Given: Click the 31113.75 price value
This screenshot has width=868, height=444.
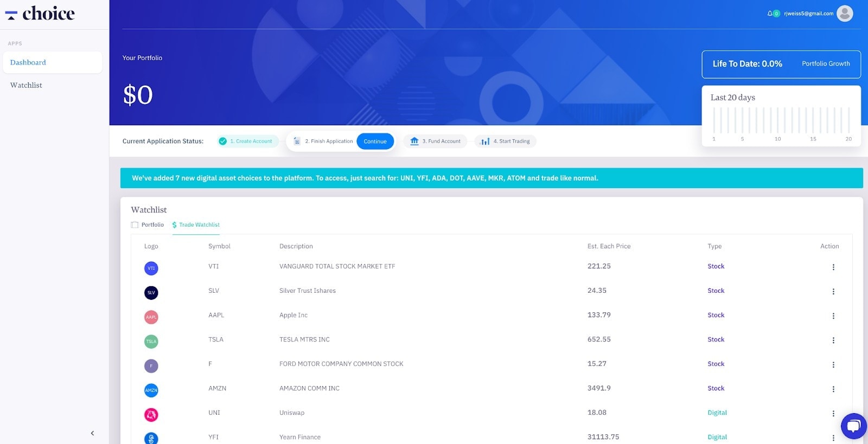Looking at the screenshot, I should pyautogui.click(x=603, y=437).
